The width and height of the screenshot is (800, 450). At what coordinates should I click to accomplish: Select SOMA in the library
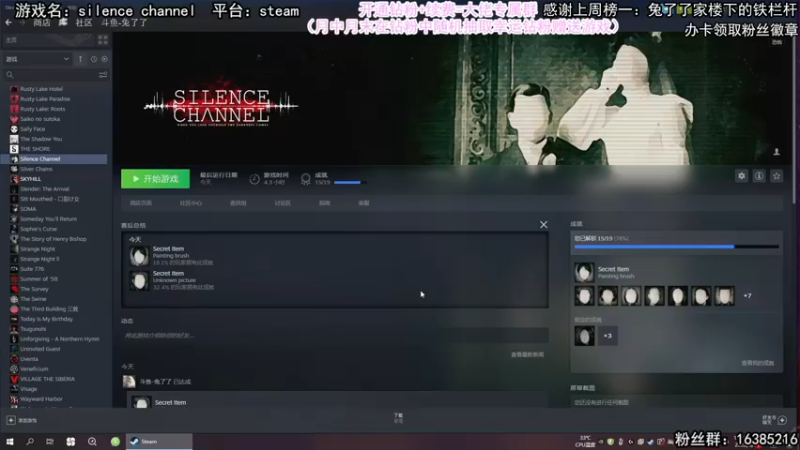click(28, 209)
